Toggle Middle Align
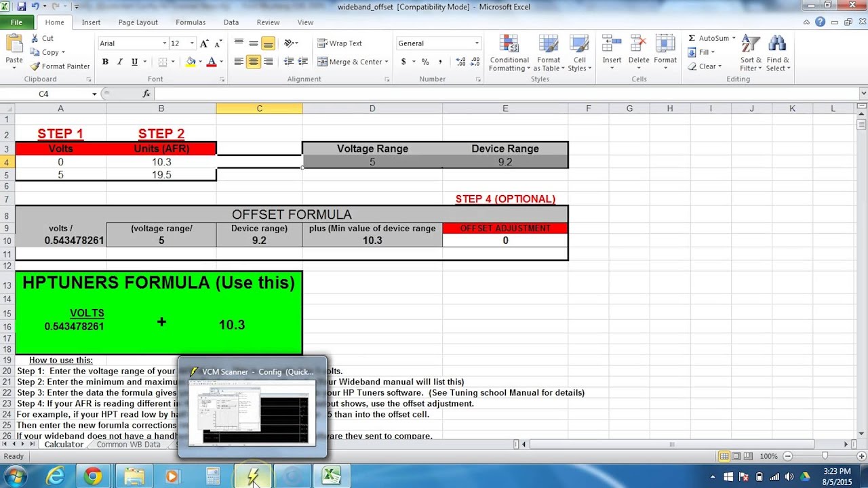 point(254,43)
